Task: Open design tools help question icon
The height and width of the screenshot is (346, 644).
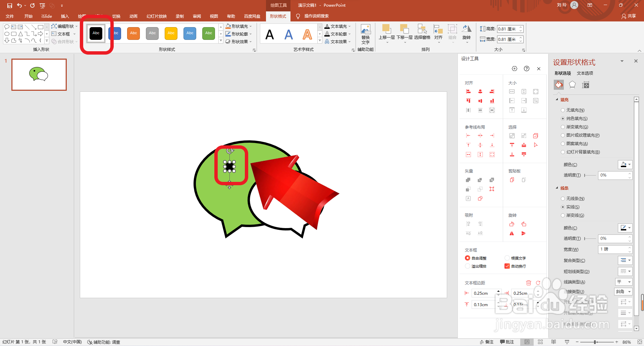Action: click(x=527, y=69)
